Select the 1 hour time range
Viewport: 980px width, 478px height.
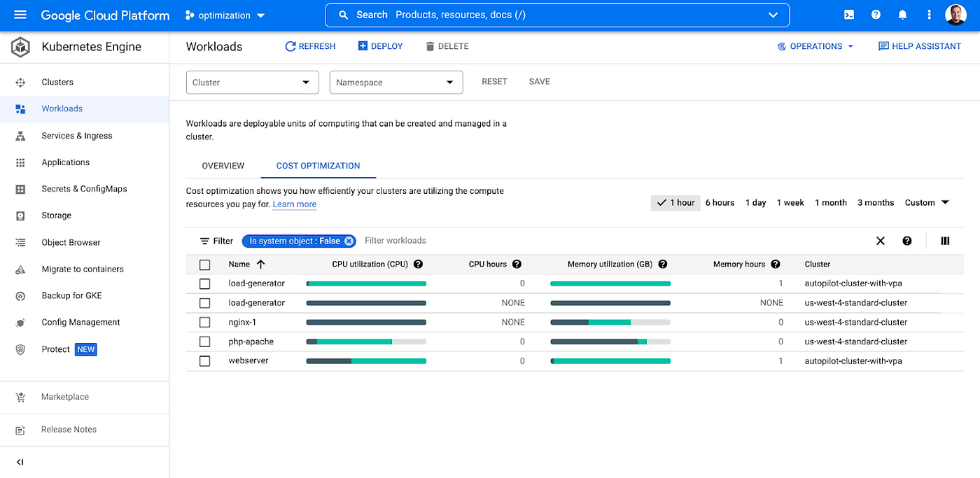pyautogui.click(x=675, y=203)
